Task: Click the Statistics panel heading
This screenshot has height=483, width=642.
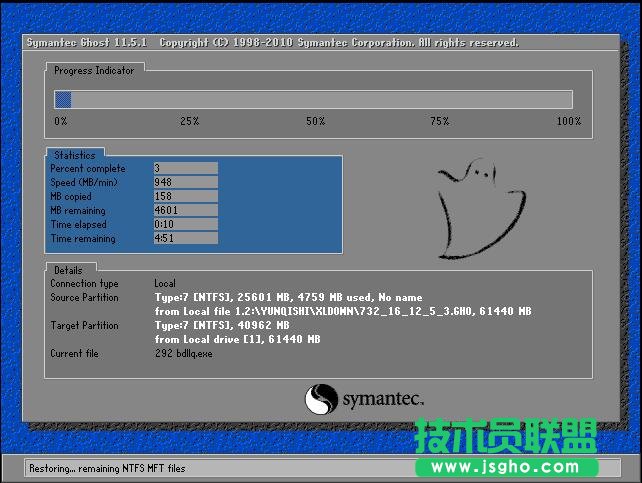Action: pos(75,155)
